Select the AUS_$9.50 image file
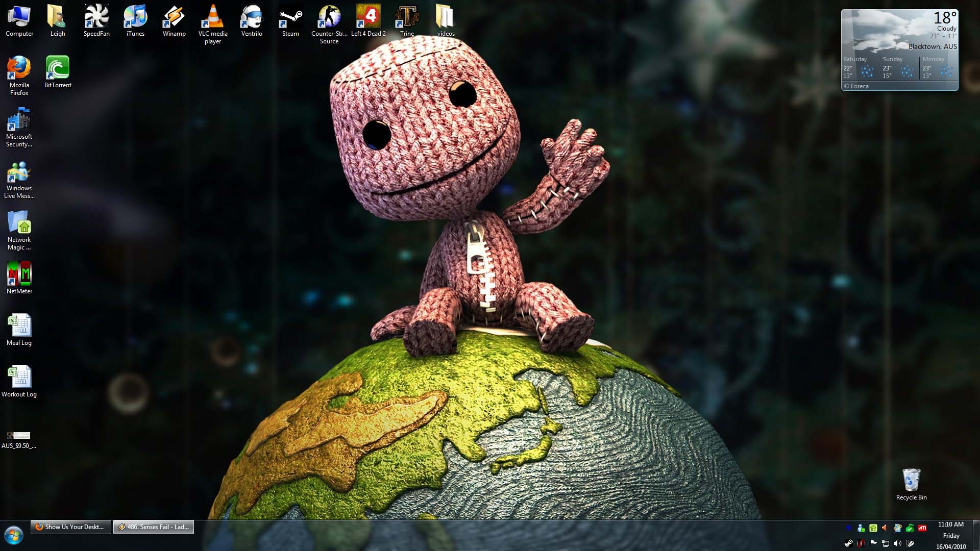The height and width of the screenshot is (551, 980). [x=19, y=439]
